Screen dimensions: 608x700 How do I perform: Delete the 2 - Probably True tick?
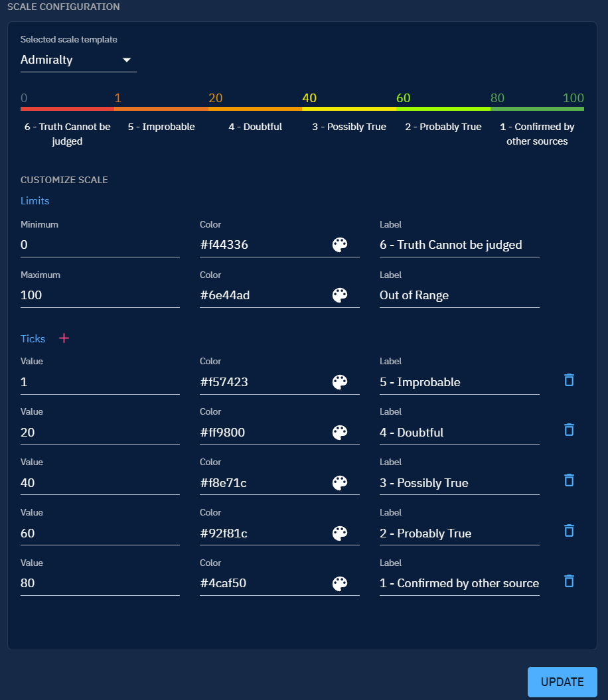tap(569, 531)
